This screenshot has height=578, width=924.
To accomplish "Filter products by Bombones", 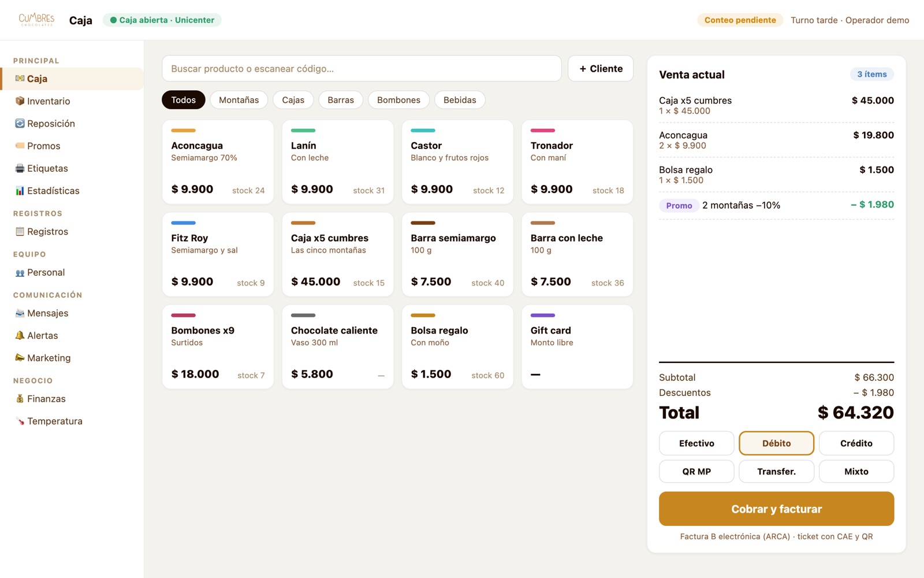I will 398,100.
